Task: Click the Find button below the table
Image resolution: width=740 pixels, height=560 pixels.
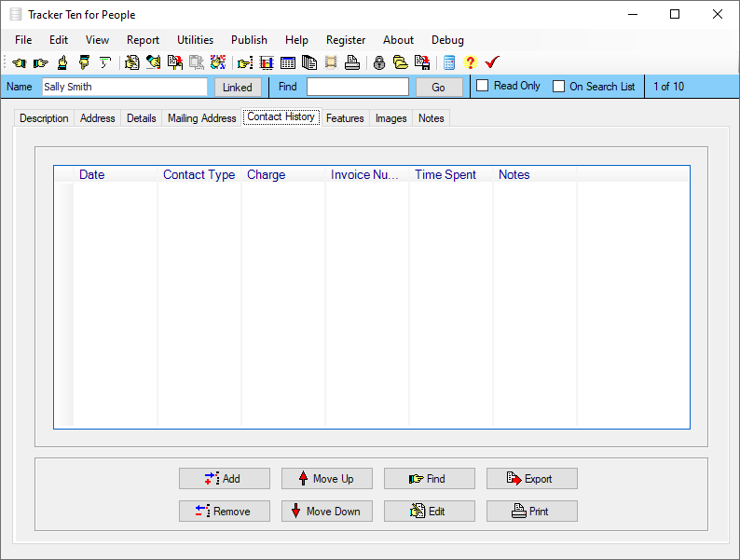Action: point(430,478)
